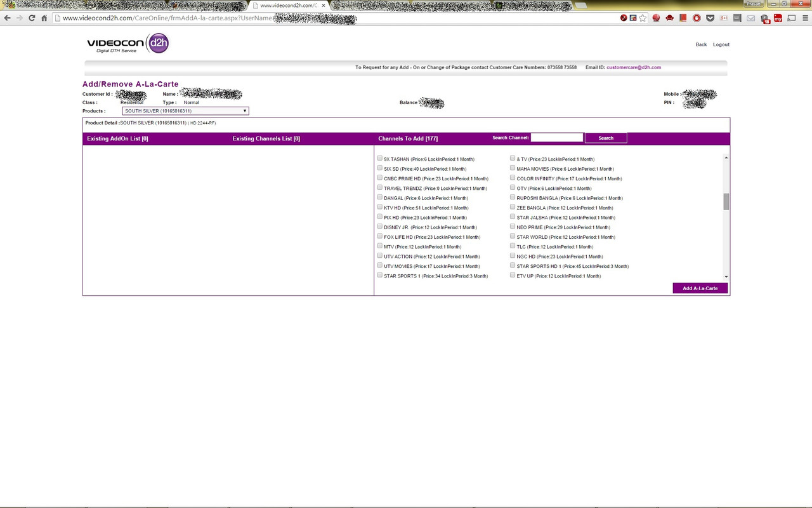The image size is (812, 508).
Task: Check the ZEE BANGLA checkbox
Action: tap(513, 207)
